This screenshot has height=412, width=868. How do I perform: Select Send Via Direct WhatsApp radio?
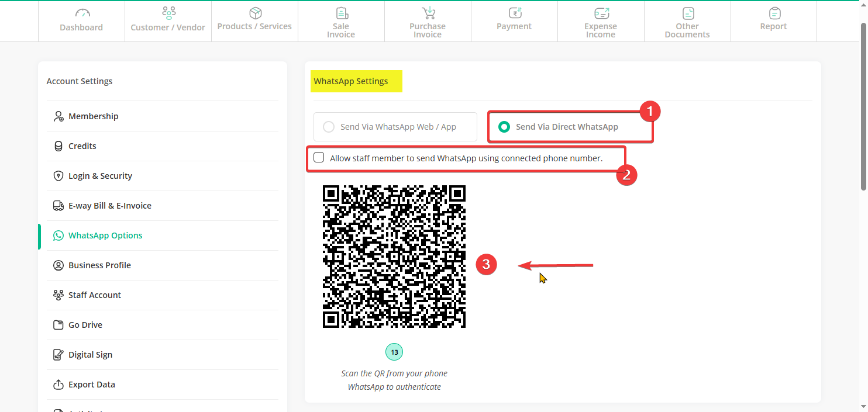[504, 127]
